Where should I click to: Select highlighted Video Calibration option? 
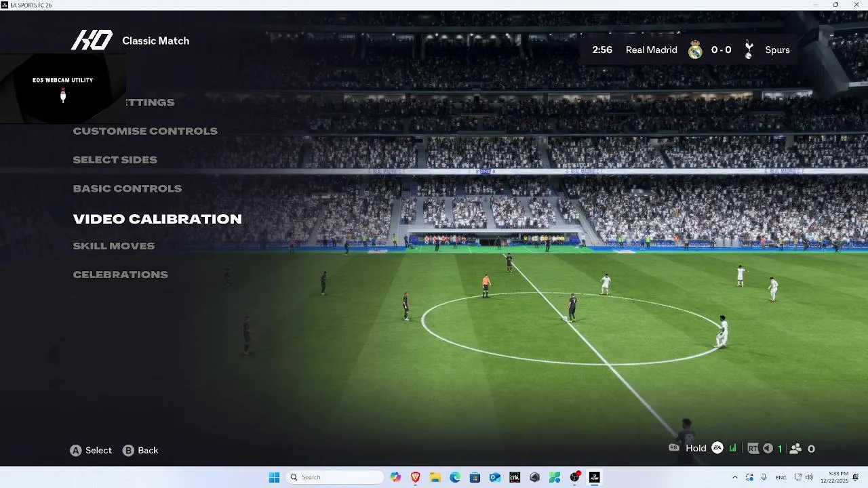[x=157, y=219]
